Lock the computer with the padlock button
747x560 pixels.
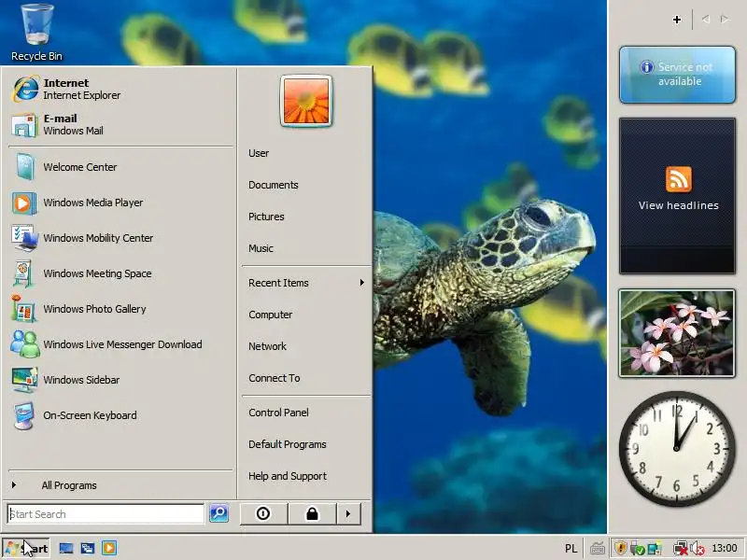pos(312,514)
